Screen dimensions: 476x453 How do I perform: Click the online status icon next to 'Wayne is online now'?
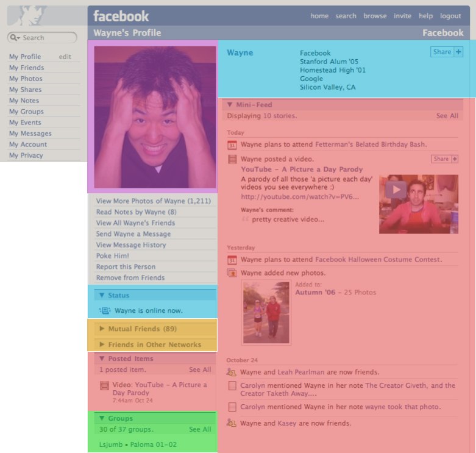pyautogui.click(x=105, y=310)
